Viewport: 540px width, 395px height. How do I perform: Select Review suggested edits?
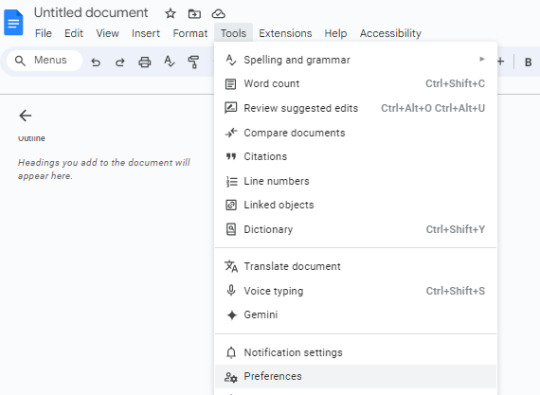[355, 108]
